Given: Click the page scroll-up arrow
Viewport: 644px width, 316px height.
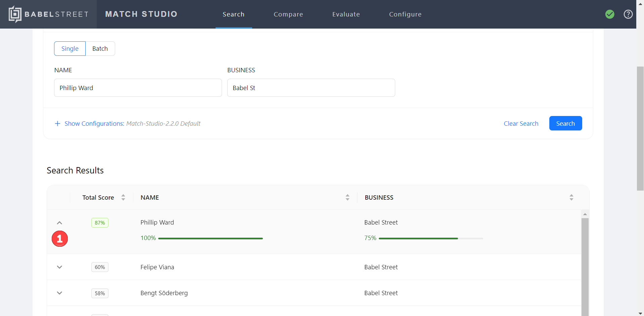Looking at the screenshot, I should coord(640,3).
